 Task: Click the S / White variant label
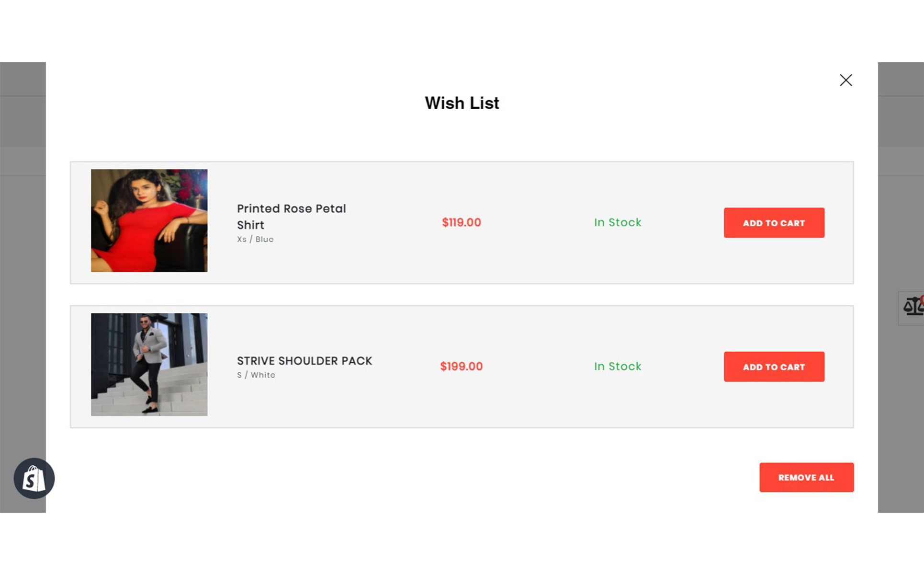256,375
